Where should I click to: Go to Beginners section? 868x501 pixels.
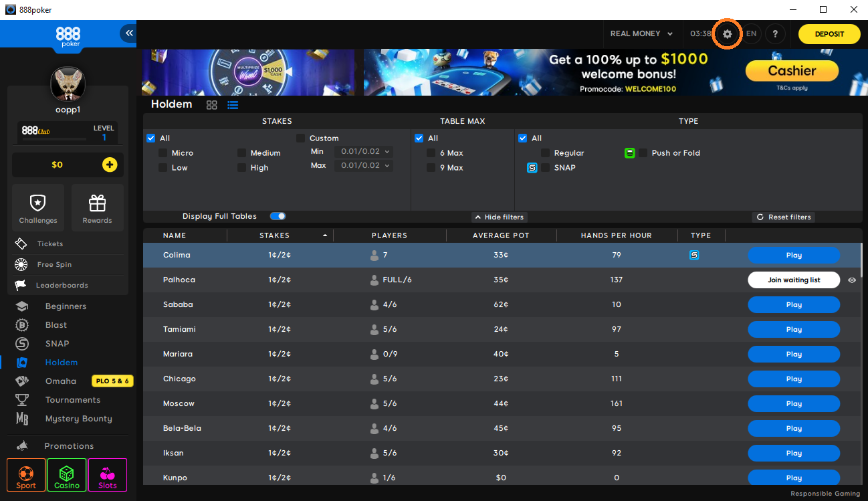tap(66, 306)
